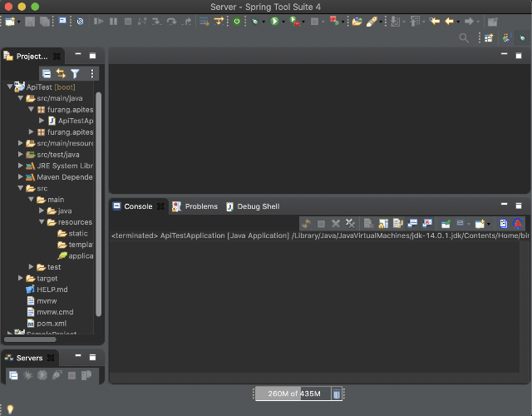Open the Back navigation history dropdown
The width and height of the screenshot is (532, 416).
point(458,22)
